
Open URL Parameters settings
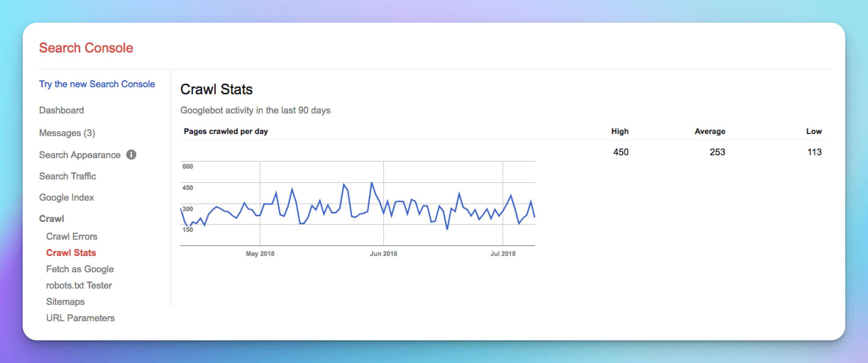click(80, 318)
